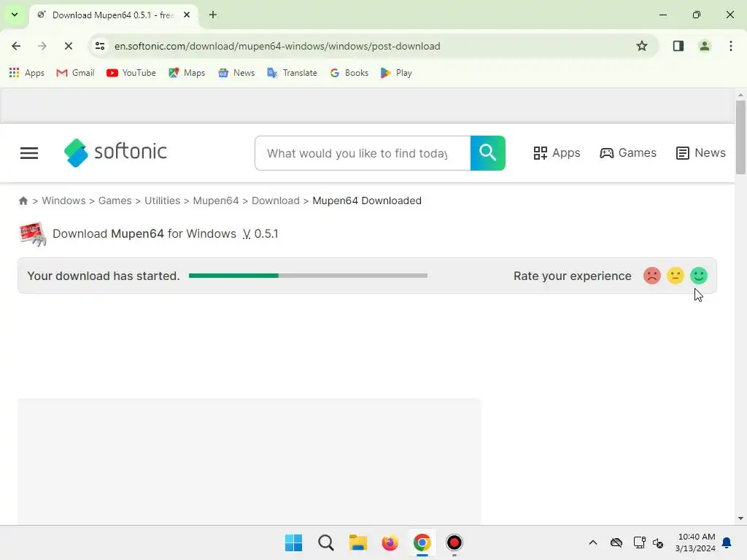The width and height of the screenshot is (747, 560).
Task: Go to Download breadcrumb link
Action: [x=275, y=201]
